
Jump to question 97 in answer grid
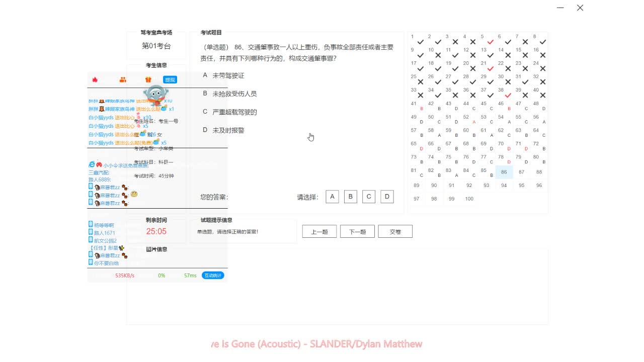417,199
